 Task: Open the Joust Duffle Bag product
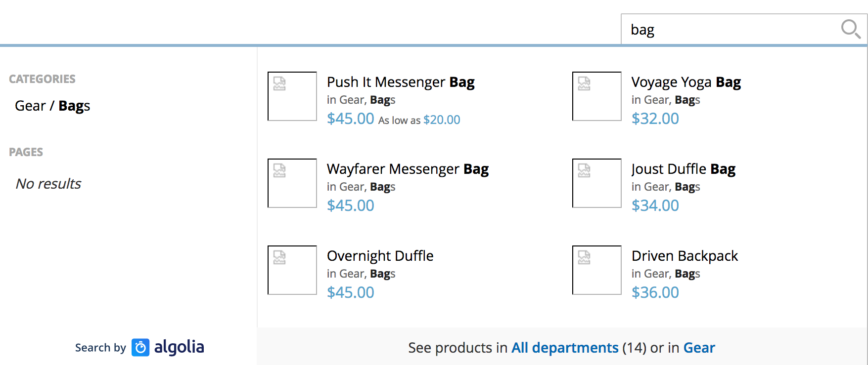(683, 169)
